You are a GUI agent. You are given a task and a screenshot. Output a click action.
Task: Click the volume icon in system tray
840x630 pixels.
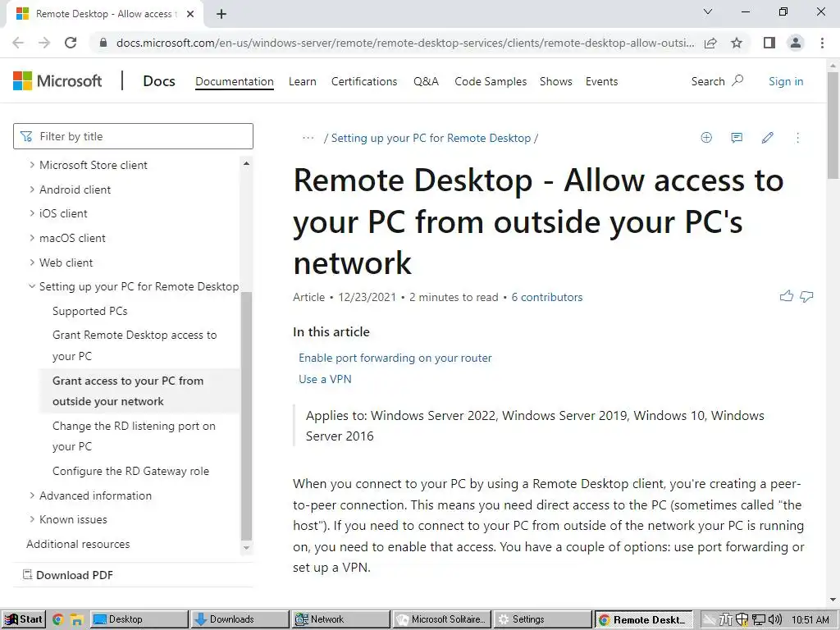775,619
